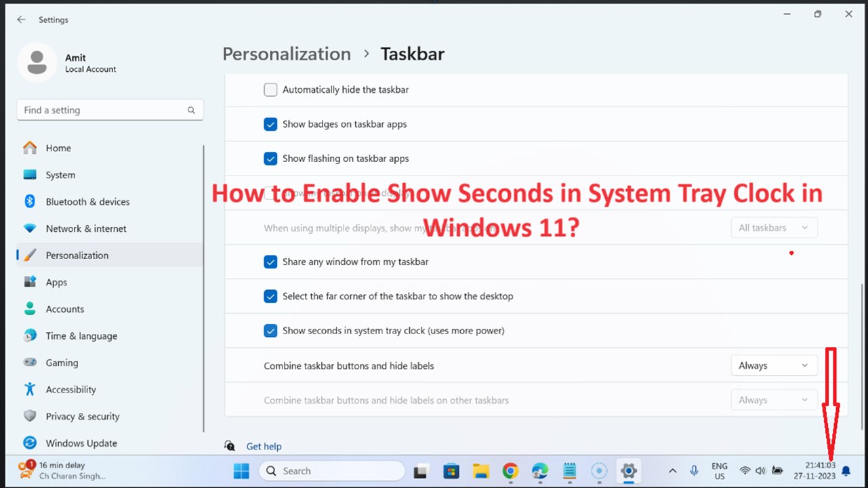868x488 pixels.
Task: Open the All taskbars dropdown
Action: (x=774, y=228)
